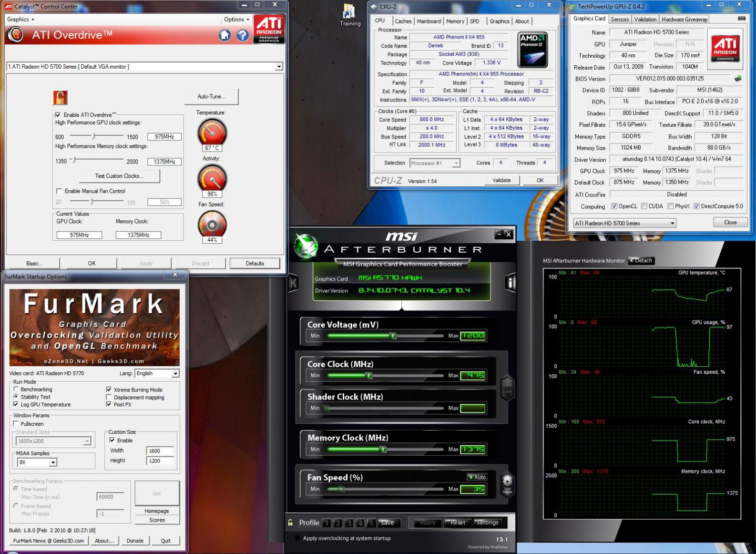756x554 pixels.
Task: Click the ATI Overdrive lock icon
Action: tap(60, 97)
